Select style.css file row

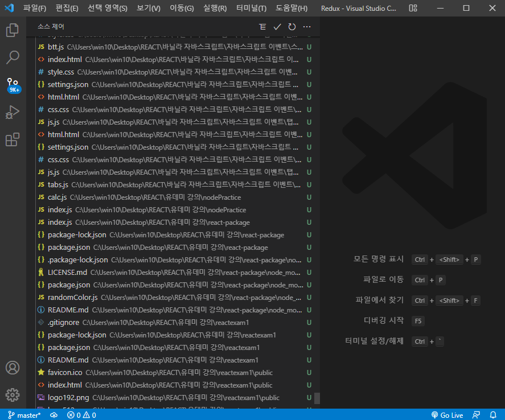pos(174,72)
